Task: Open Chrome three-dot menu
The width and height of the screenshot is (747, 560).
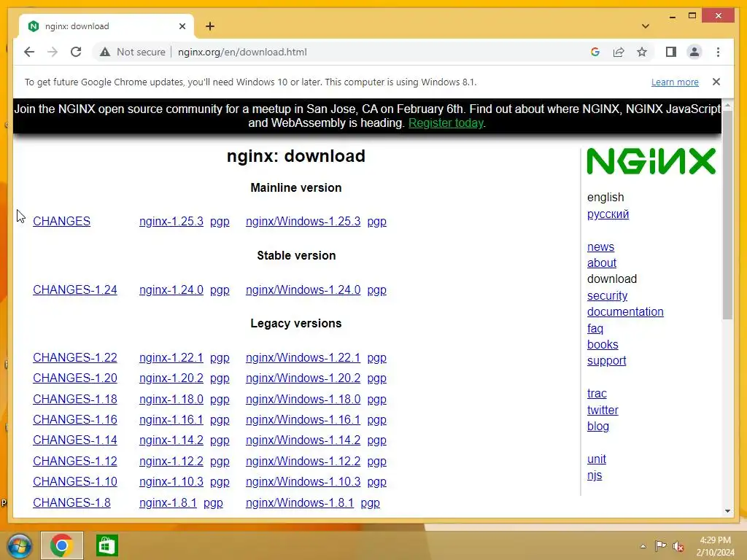Action: (x=718, y=52)
